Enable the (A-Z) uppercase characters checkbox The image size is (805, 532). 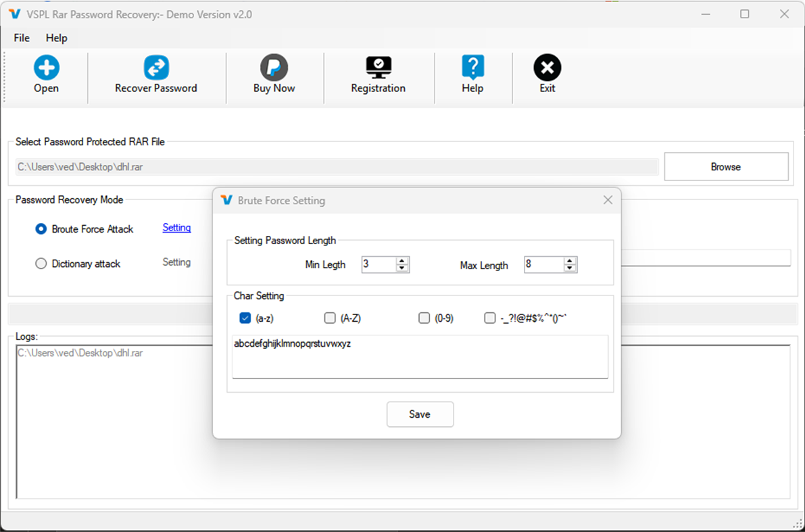coord(329,318)
